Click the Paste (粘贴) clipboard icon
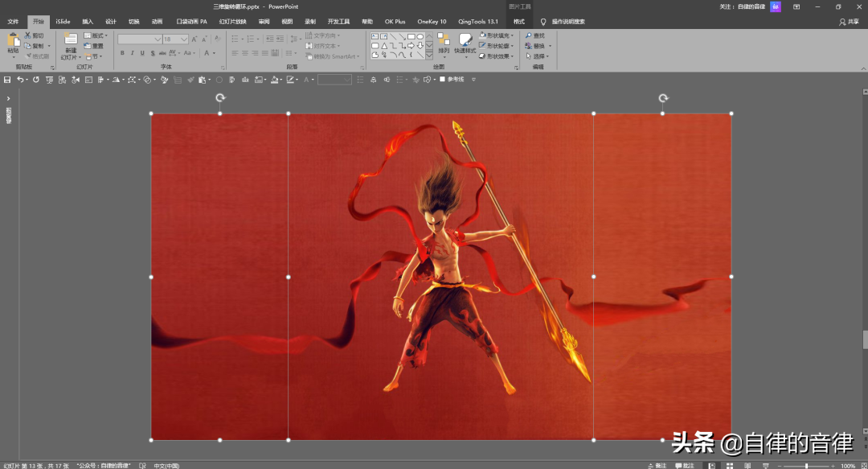The height and width of the screenshot is (469, 868). point(14,40)
